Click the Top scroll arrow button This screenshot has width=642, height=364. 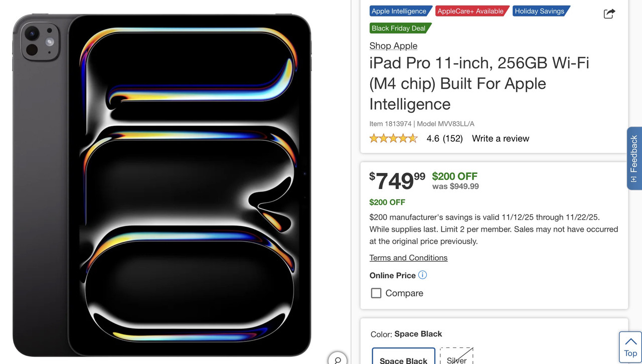[630, 347]
